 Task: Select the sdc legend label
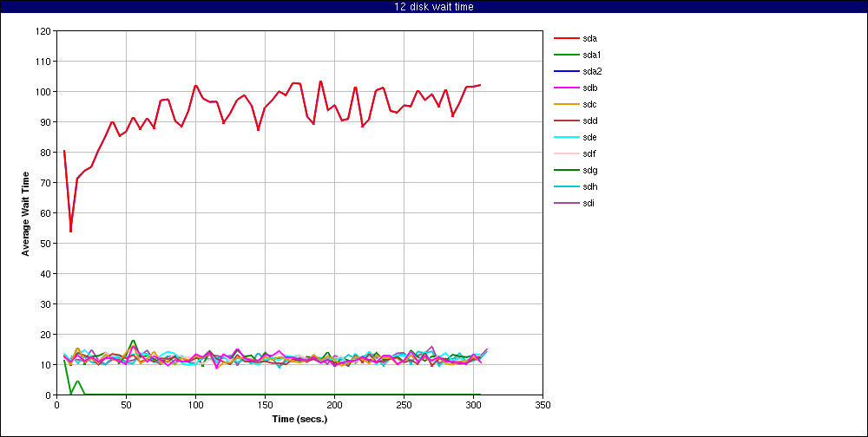tap(590, 104)
